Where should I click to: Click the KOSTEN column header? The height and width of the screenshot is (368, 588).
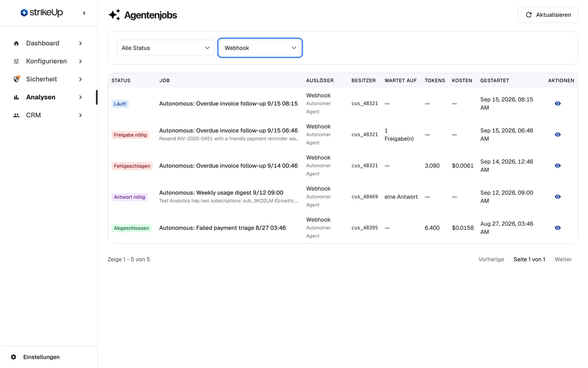tap(462, 80)
